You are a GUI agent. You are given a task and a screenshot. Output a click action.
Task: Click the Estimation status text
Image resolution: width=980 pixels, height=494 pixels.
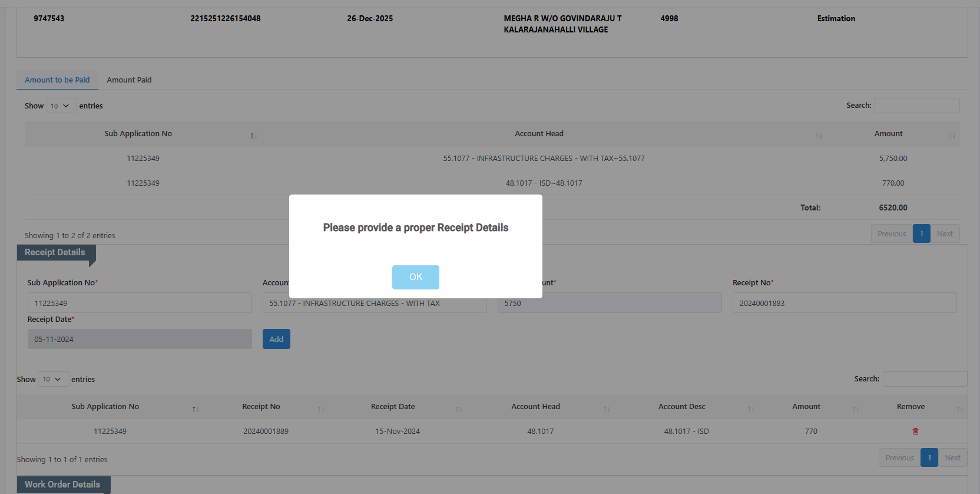pyautogui.click(x=836, y=19)
